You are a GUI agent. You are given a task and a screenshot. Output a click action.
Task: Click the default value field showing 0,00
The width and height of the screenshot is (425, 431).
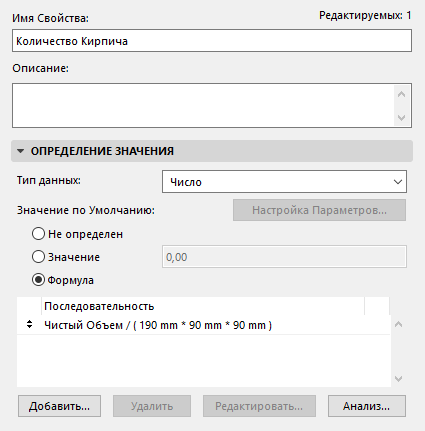284,257
